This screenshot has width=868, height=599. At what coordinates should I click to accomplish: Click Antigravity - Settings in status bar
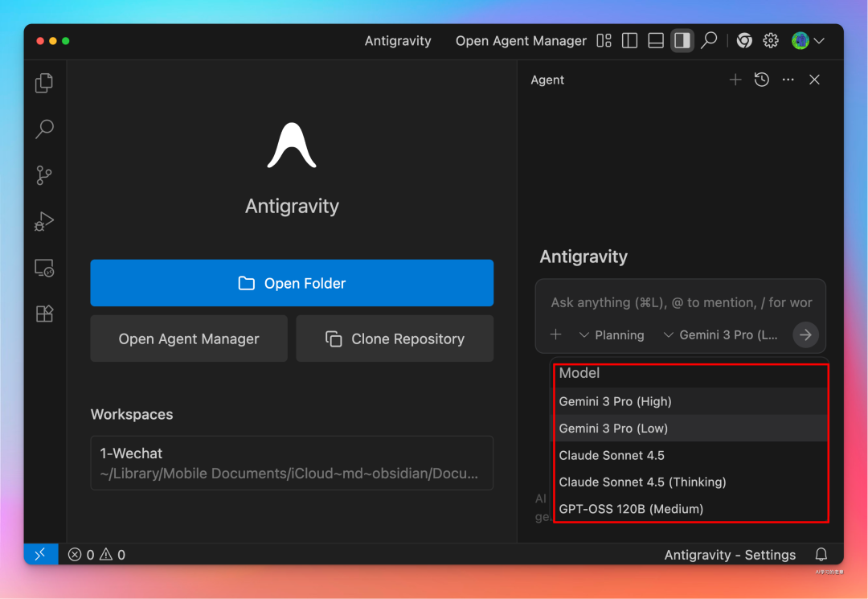(730, 555)
